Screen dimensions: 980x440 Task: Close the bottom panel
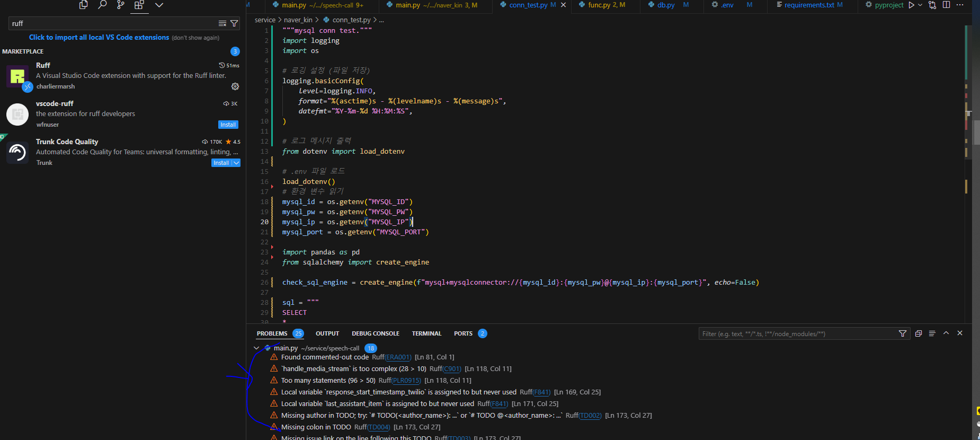pyautogui.click(x=960, y=333)
